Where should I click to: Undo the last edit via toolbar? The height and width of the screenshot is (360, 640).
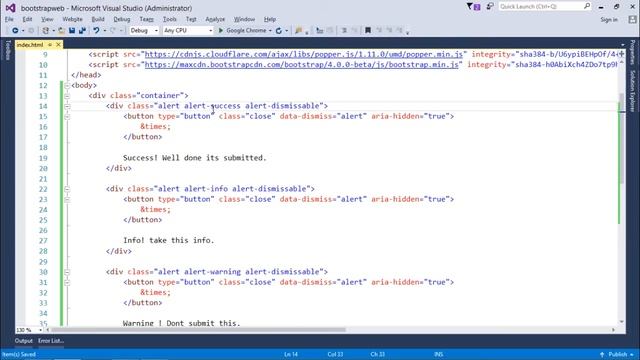tap(96, 31)
